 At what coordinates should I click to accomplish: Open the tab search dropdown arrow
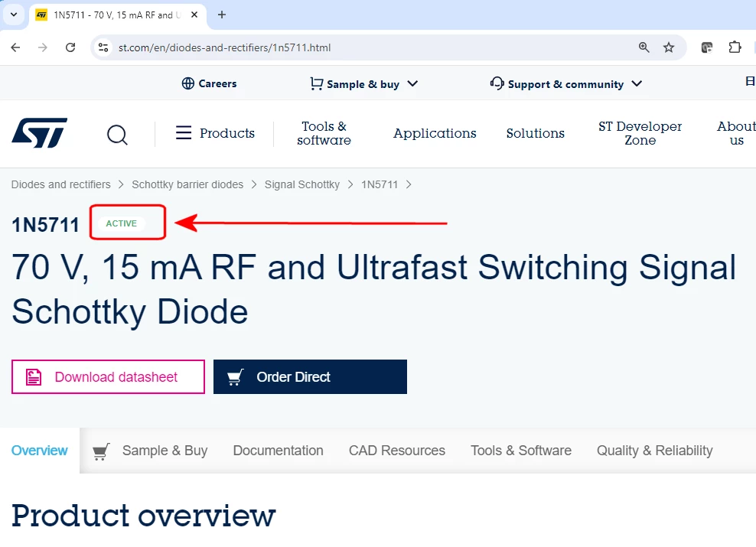pos(14,15)
